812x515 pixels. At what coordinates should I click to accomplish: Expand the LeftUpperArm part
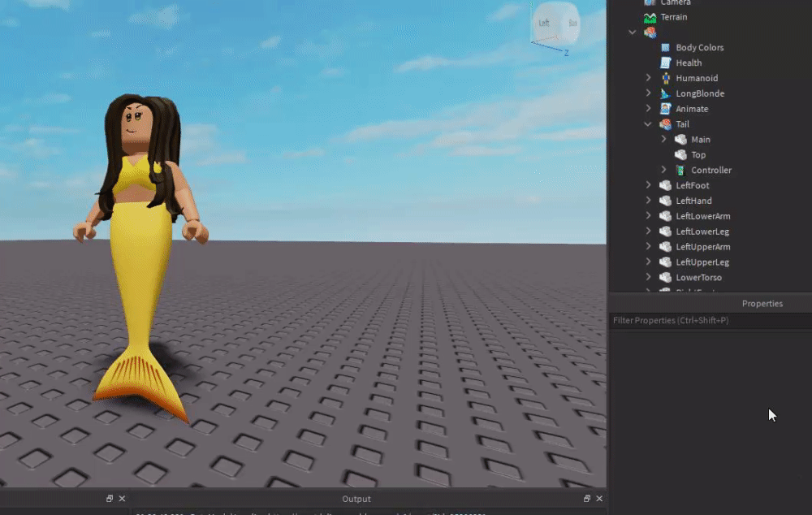[648, 247]
